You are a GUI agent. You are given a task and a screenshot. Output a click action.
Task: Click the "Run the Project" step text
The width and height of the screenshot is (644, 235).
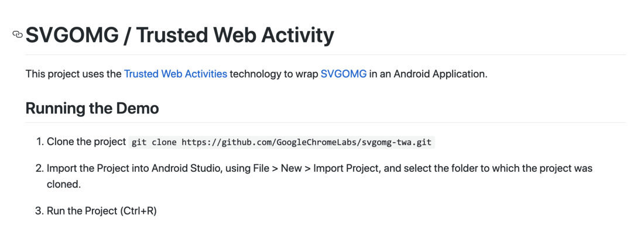pyautogui.click(x=82, y=210)
